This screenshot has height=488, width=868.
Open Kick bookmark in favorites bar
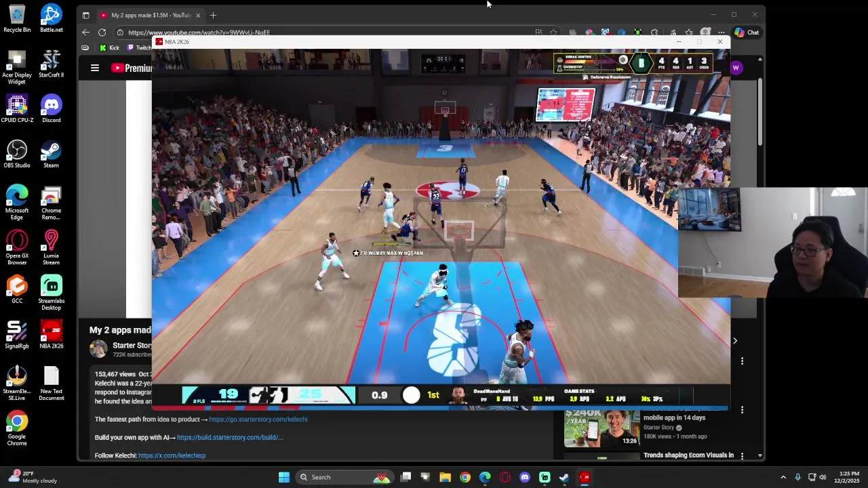tap(109, 47)
